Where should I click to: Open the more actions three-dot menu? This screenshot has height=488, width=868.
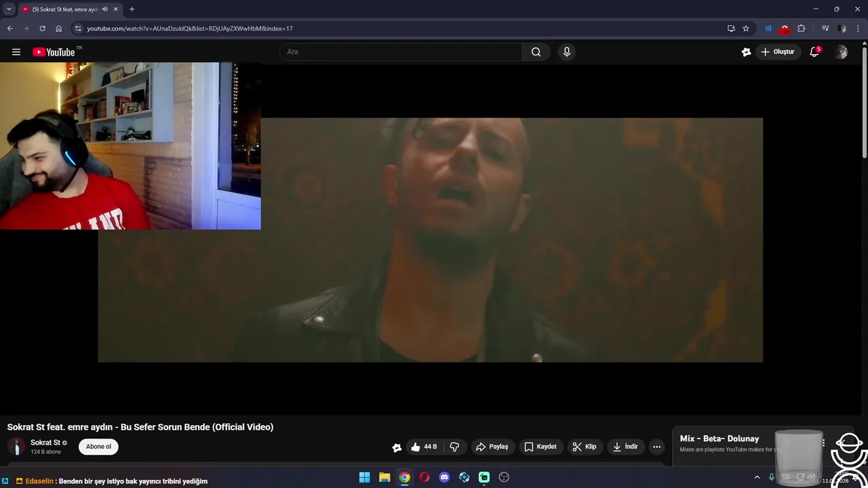656,447
